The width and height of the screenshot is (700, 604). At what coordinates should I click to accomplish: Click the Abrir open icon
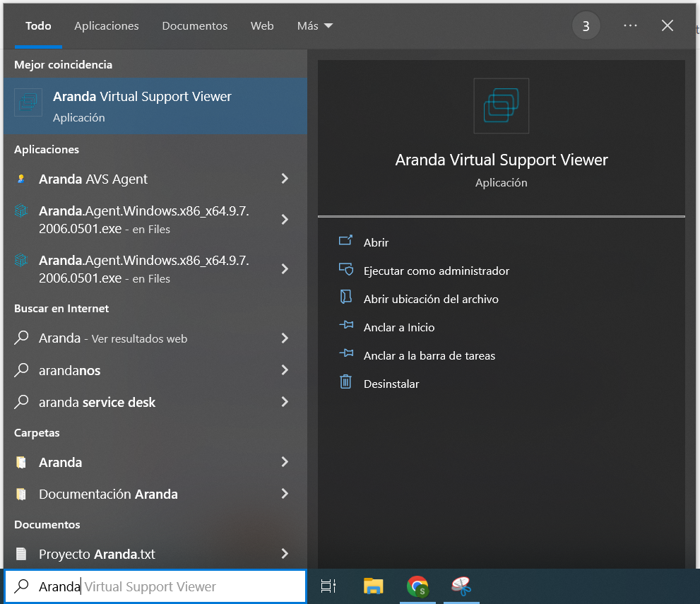pyautogui.click(x=345, y=241)
